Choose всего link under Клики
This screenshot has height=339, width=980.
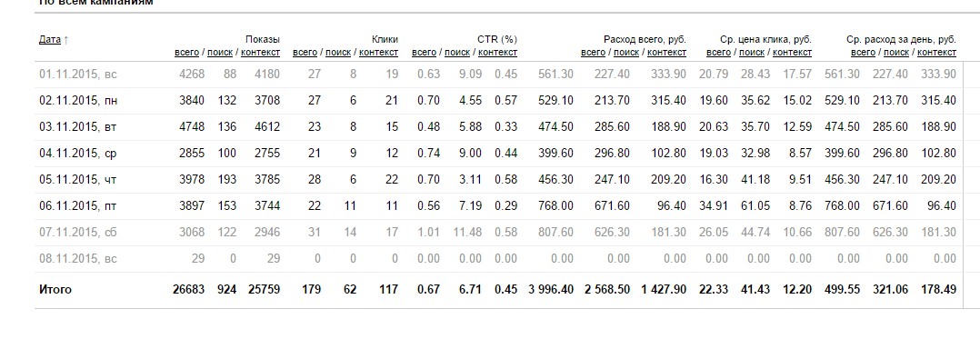click(x=305, y=53)
